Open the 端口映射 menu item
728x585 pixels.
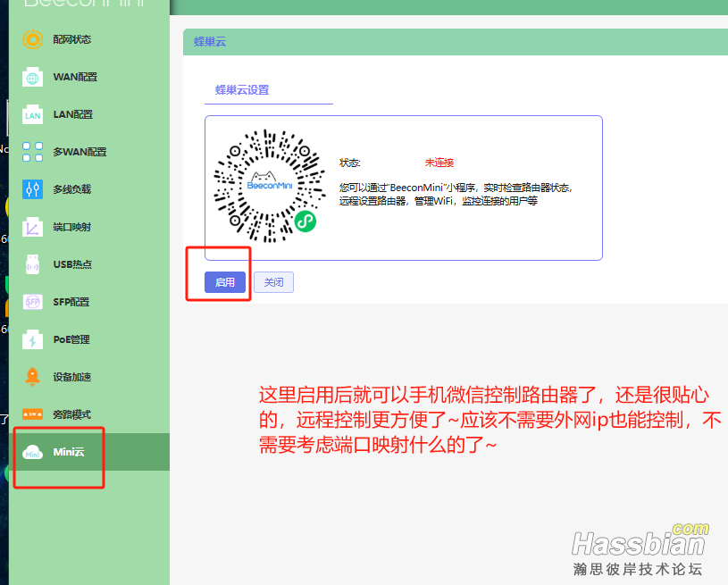click(x=89, y=227)
